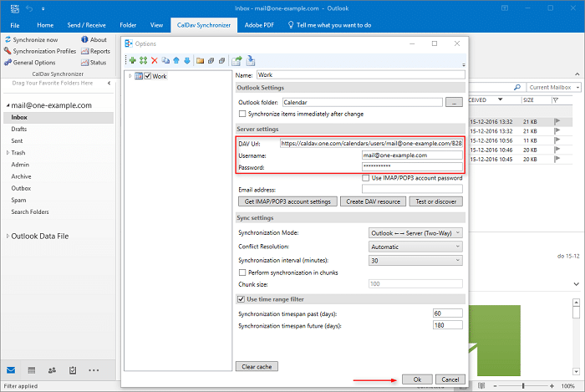Open the Conflict Resolution dropdown
The height and width of the screenshot is (392, 585).
point(415,247)
